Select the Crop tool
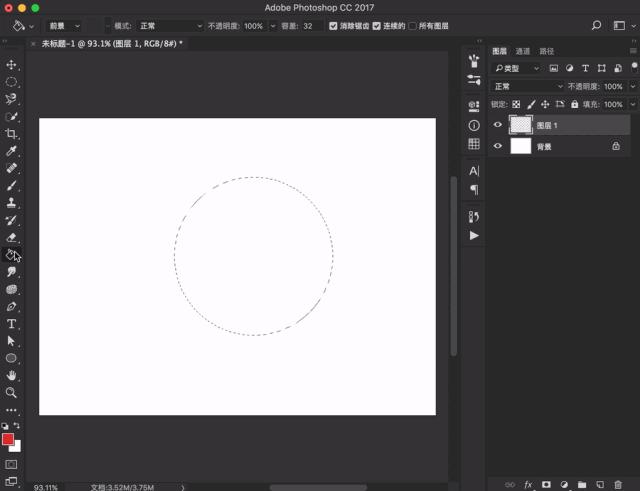The height and width of the screenshot is (491, 640). 12,134
